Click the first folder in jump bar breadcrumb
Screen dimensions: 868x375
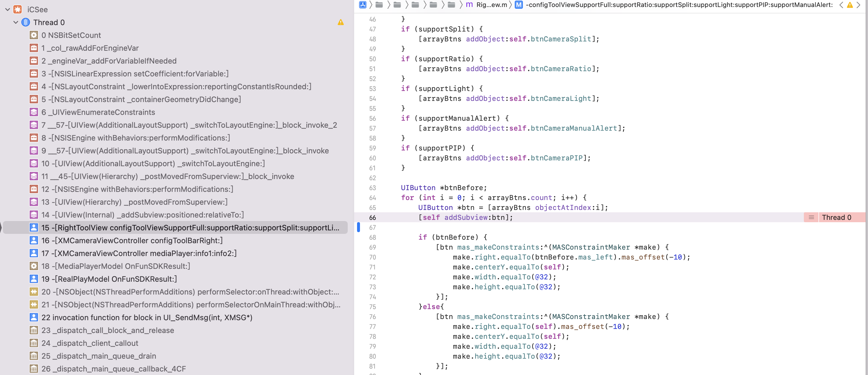[x=379, y=5]
